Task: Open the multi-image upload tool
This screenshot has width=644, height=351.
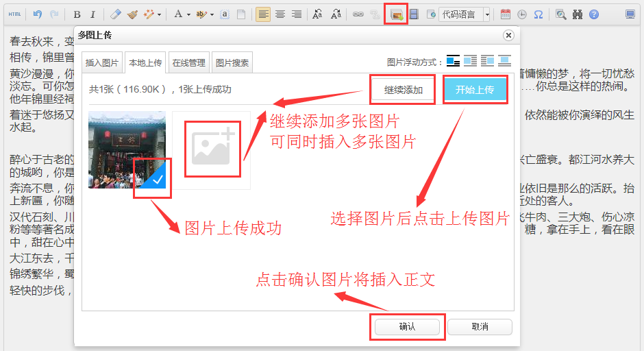Action: click(x=397, y=15)
